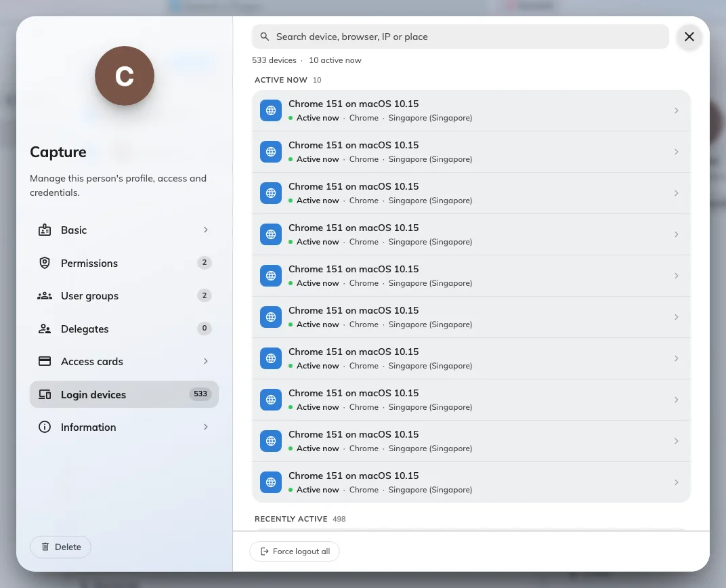
Task: Click the Login devices monitor icon
Action: (45, 394)
